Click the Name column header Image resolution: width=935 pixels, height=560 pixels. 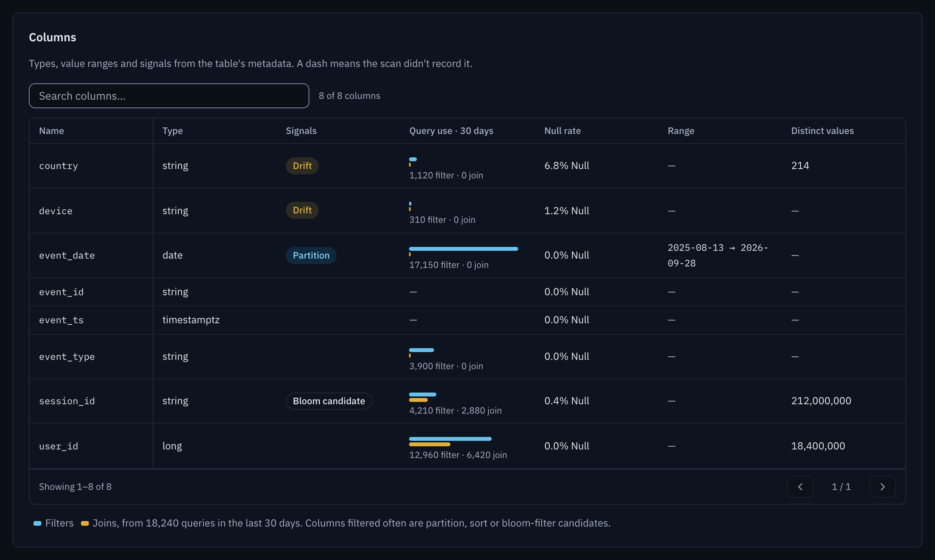coord(51,131)
